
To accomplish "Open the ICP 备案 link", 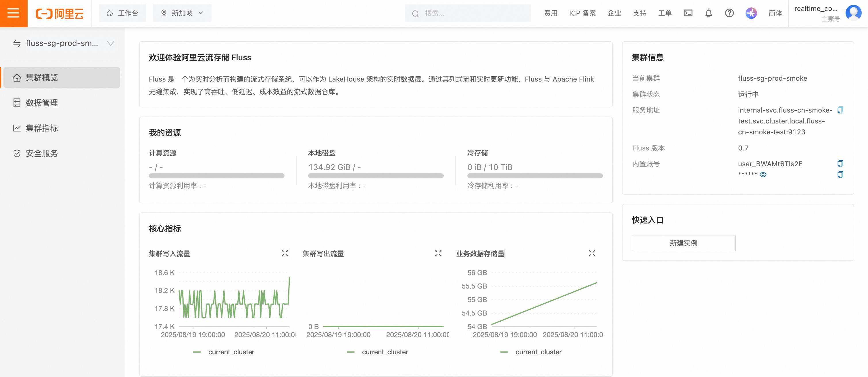I will click(582, 13).
